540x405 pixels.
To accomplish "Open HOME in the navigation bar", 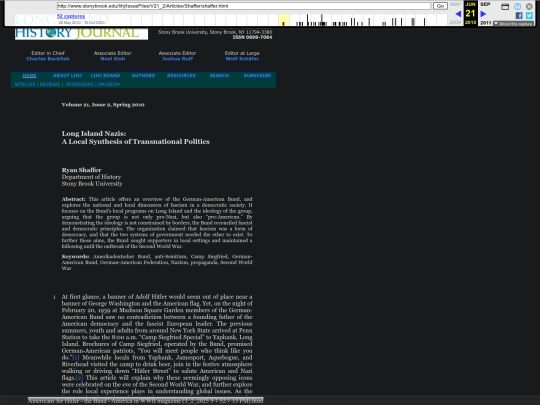I will (x=30, y=75).
